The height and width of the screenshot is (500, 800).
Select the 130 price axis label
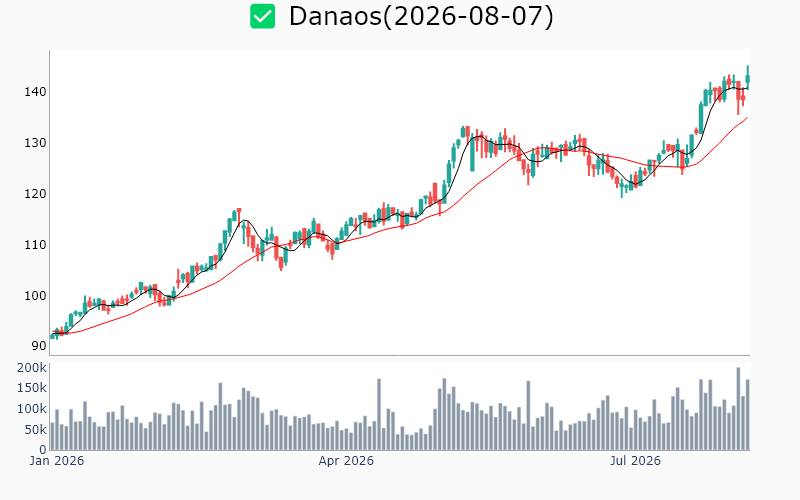point(35,143)
